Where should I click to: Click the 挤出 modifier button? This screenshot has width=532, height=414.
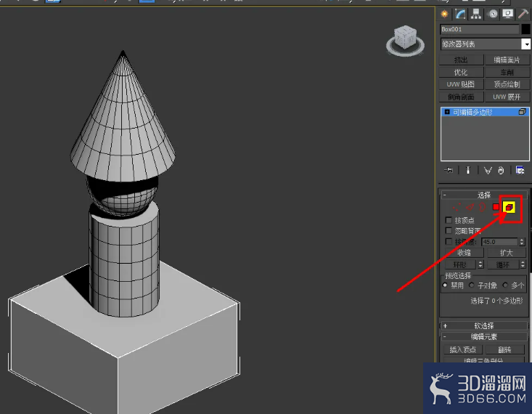pos(461,60)
